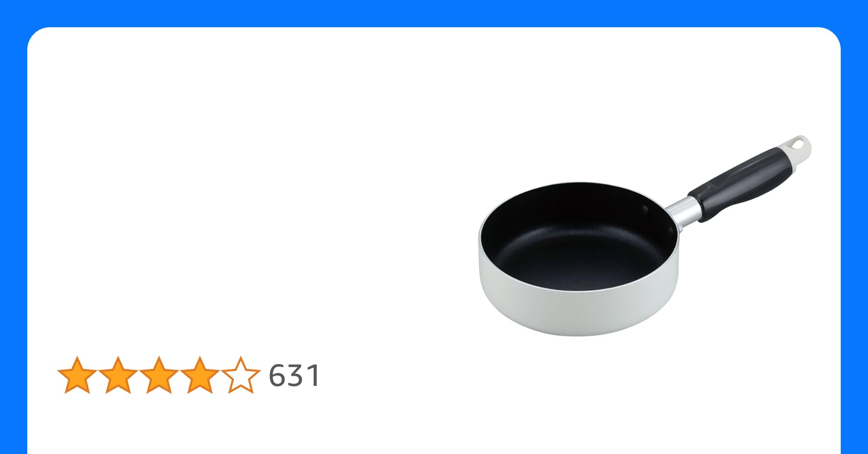Click the first filled orange star
The width and height of the screenshot is (868, 454).
click(x=77, y=375)
